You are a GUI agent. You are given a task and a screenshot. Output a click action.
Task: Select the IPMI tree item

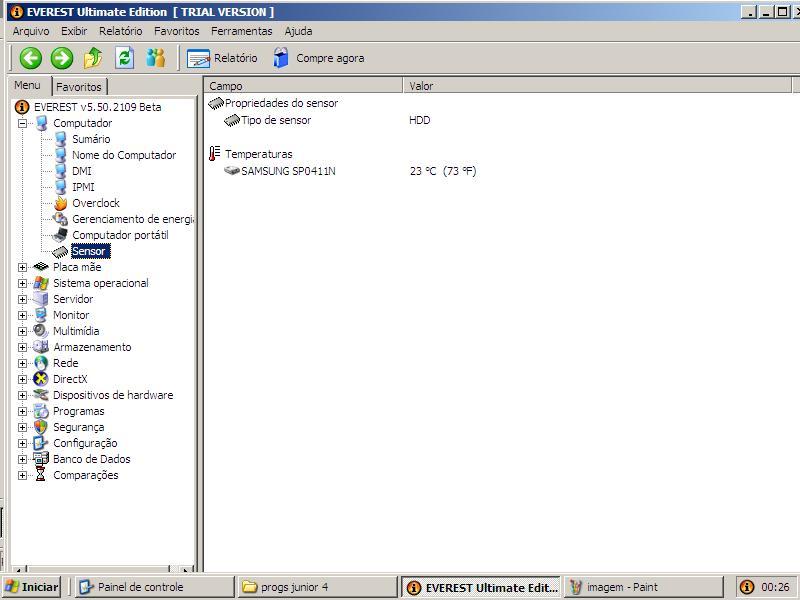(x=83, y=187)
